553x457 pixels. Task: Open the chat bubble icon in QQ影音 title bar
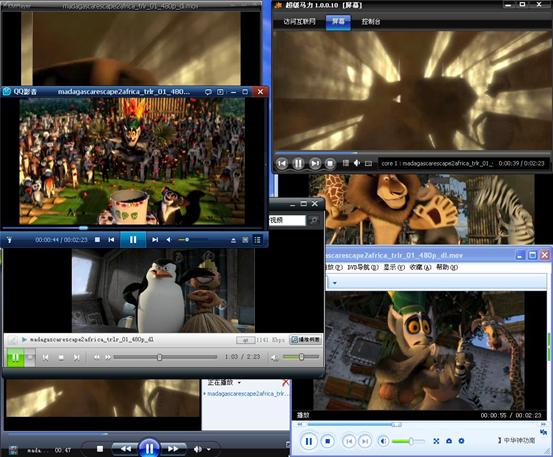click(208, 92)
